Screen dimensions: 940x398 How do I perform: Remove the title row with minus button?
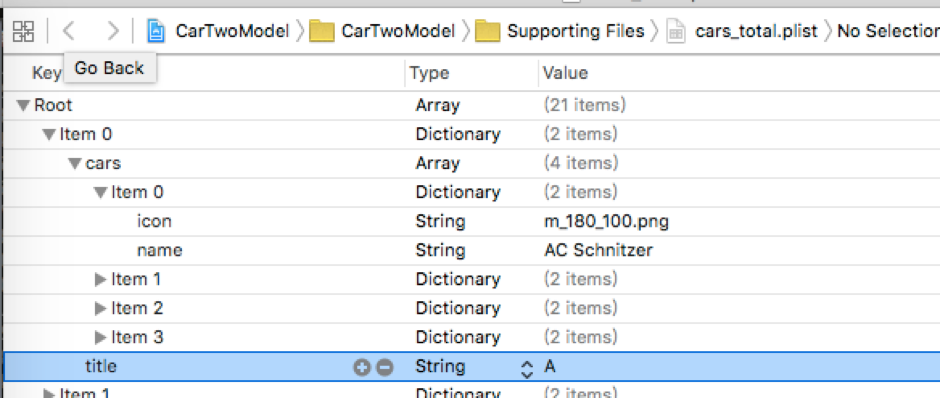[x=385, y=367]
